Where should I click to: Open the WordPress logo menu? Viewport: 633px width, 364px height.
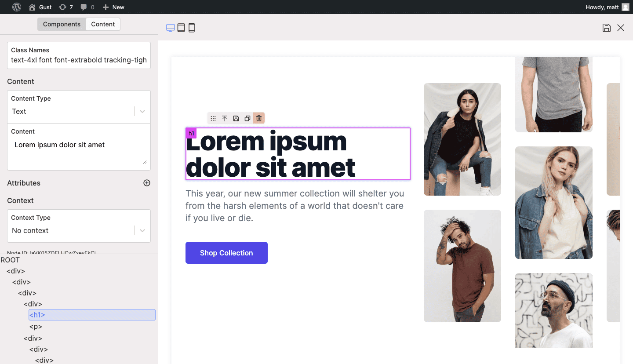[17, 7]
